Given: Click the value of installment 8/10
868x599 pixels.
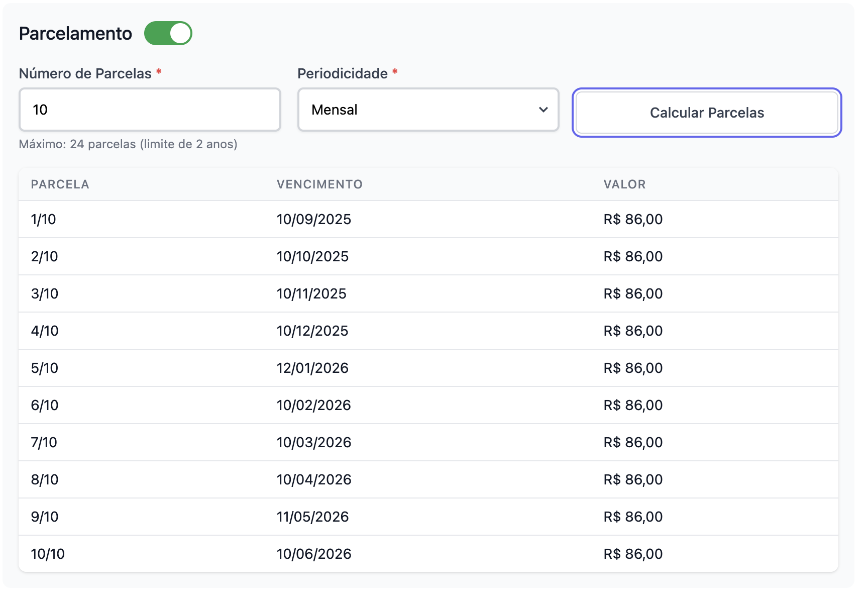Looking at the screenshot, I should pos(633,479).
